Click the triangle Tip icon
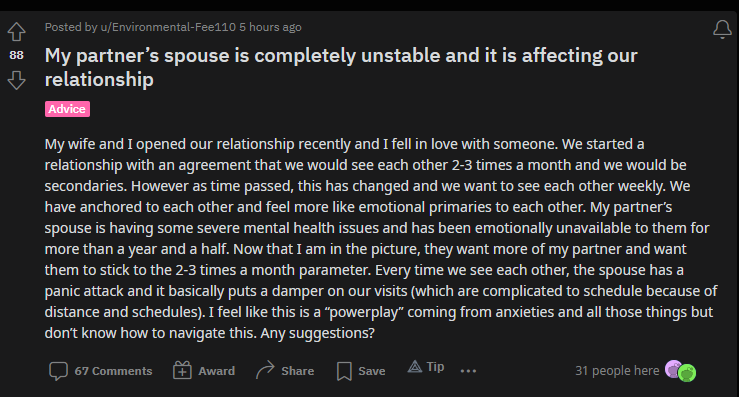 415,366
